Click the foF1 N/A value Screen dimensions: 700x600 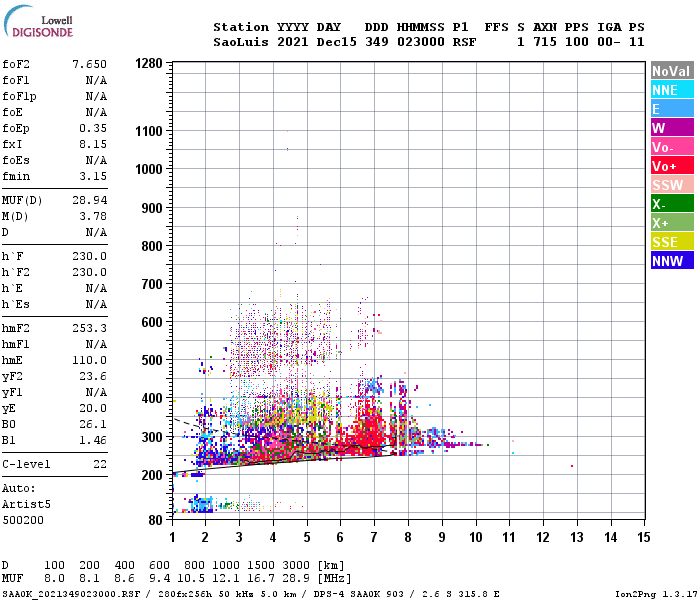(96, 80)
